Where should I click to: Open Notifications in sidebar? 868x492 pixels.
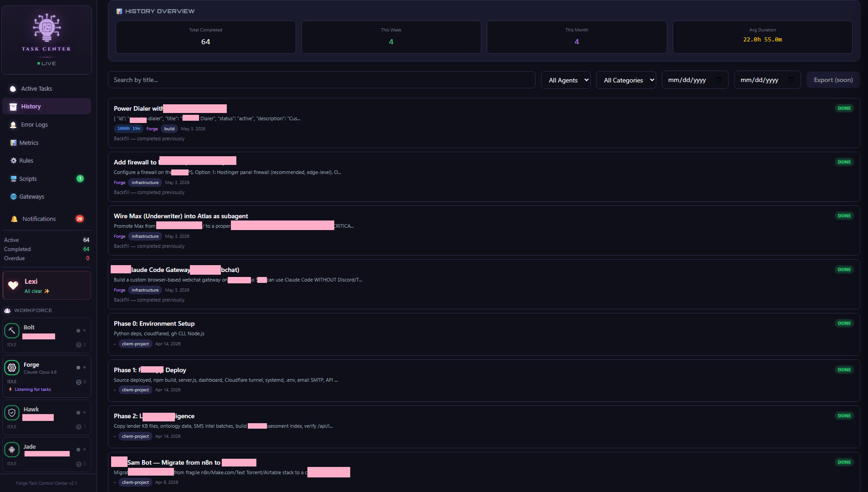tap(46, 219)
